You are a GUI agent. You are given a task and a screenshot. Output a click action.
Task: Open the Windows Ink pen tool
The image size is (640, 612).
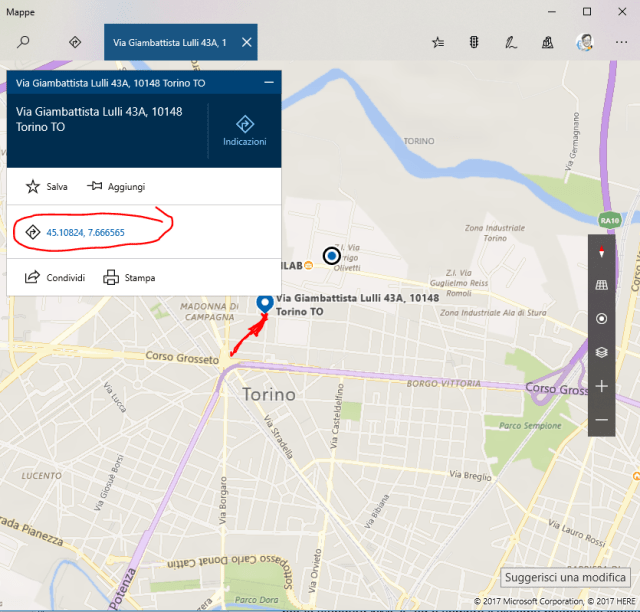pyautogui.click(x=511, y=42)
